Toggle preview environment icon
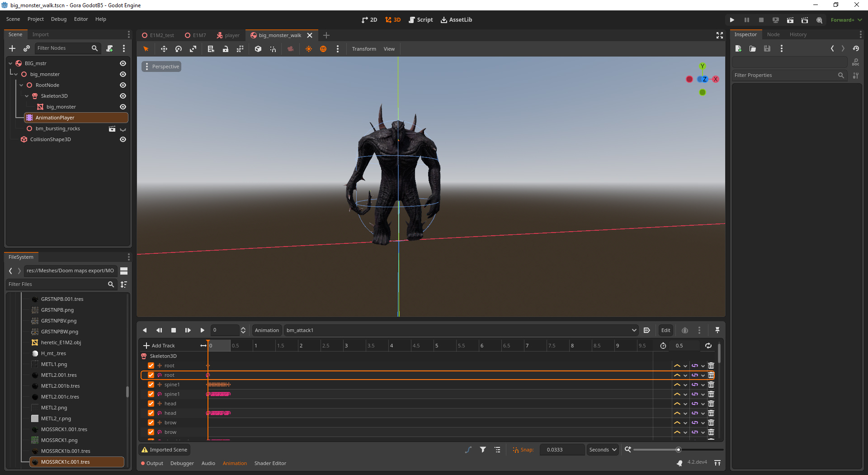The height and width of the screenshot is (475, 868). (x=323, y=49)
